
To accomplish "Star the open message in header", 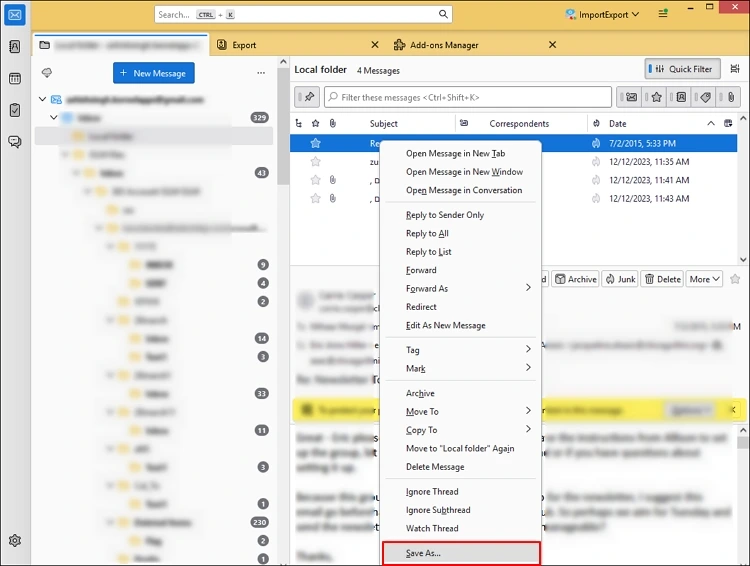I will pyautogui.click(x=735, y=279).
